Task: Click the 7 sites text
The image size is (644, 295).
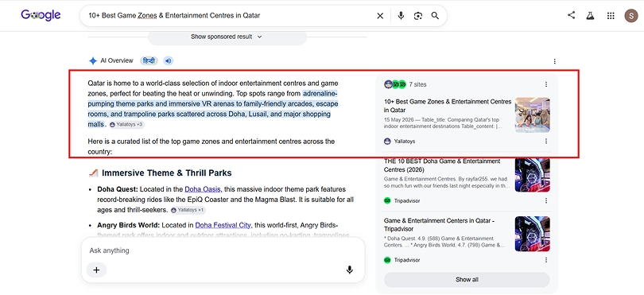Action: [417, 84]
